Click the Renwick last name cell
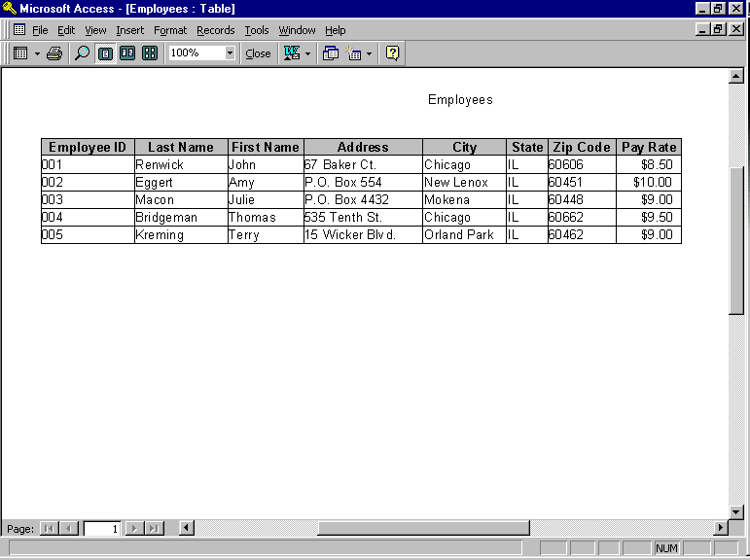 pyautogui.click(x=181, y=164)
